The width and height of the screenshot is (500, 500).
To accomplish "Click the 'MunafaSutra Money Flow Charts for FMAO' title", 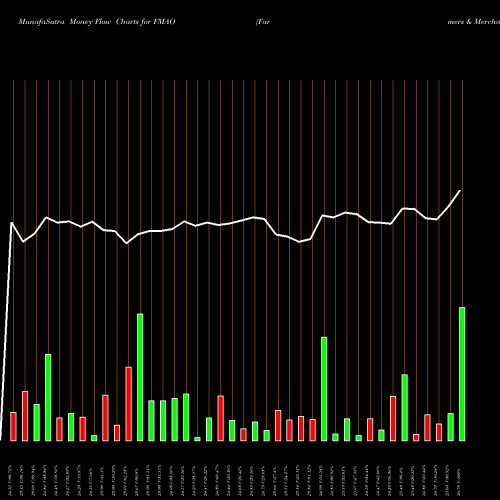I will click(x=97, y=22).
